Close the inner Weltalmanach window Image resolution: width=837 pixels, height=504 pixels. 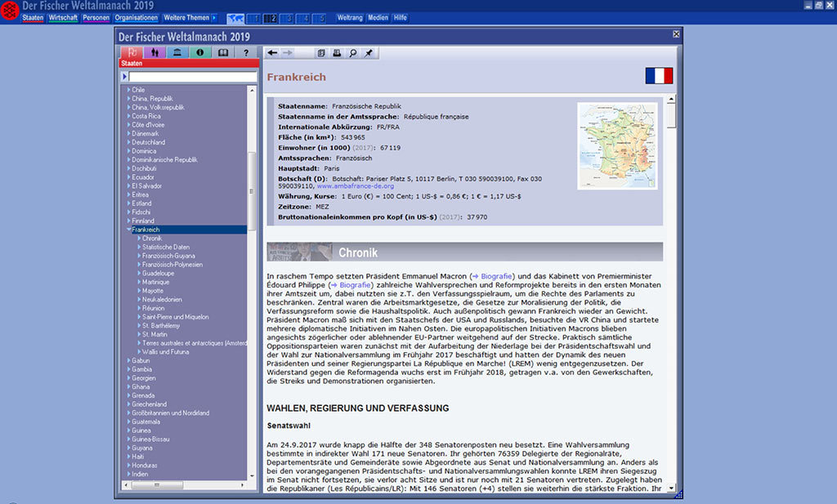coord(676,34)
